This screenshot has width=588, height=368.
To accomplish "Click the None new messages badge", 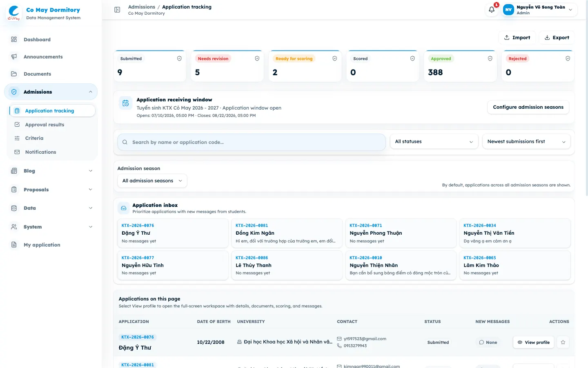I will tap(488, 342).
